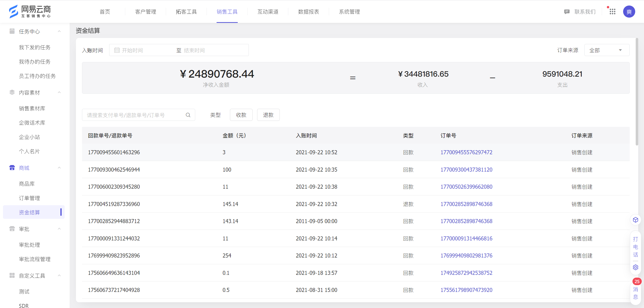Collapse the 内容素材 section
The width and height of the screenshot is (644, 308).
click(x=59, y=92)
